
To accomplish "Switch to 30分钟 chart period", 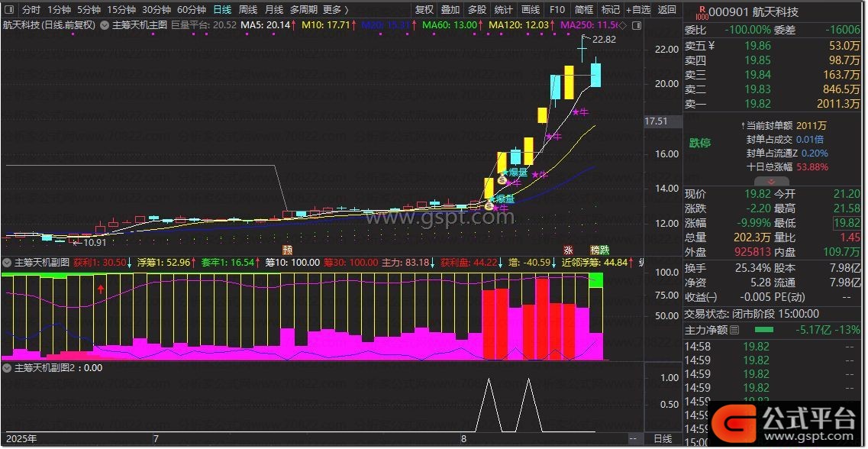I will click(x=156, y=10).
